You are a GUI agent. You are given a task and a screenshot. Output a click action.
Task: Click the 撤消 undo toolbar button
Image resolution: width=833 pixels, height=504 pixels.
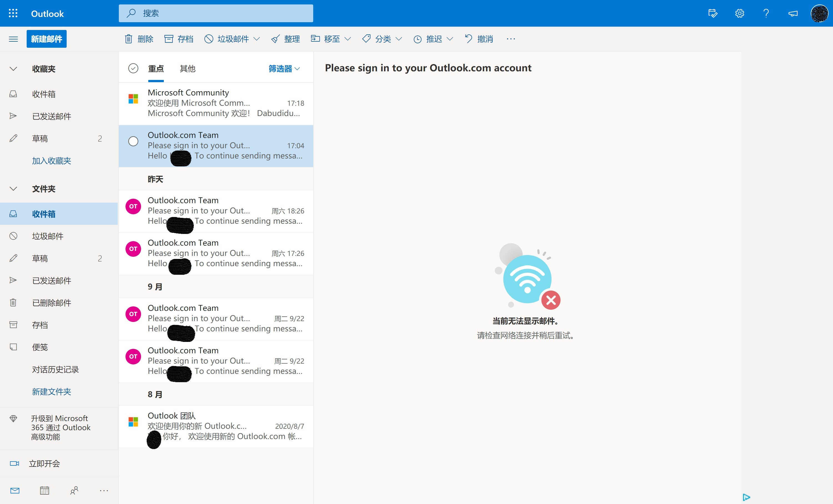tap(479, 39)
